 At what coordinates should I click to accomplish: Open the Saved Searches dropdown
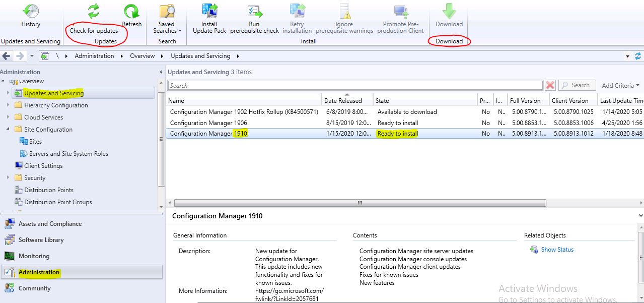[167, 19]
